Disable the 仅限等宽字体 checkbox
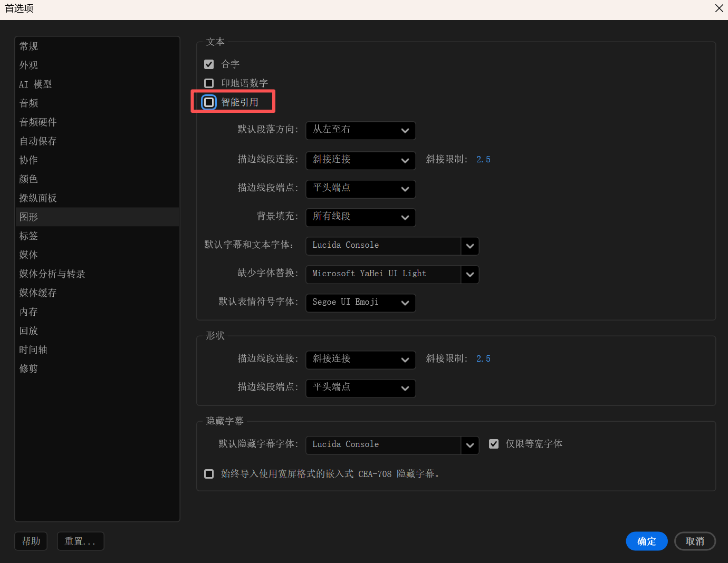Image resolution: width=728 pixels, height=563 pixels. click(x=494, y=444)
